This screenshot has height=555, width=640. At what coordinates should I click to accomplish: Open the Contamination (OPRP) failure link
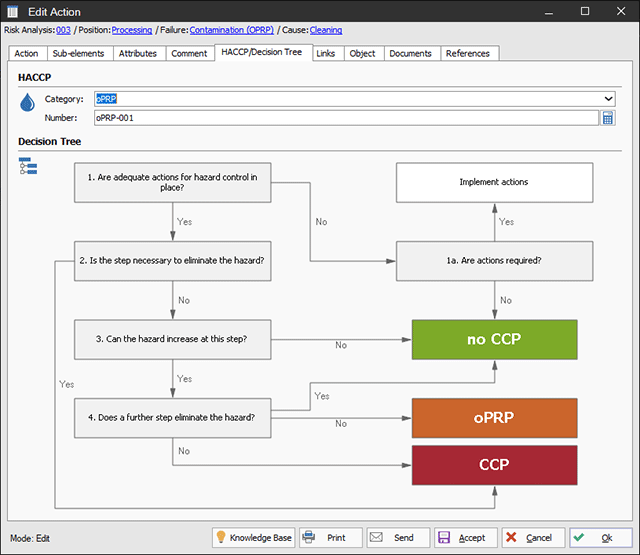point(232,31)
